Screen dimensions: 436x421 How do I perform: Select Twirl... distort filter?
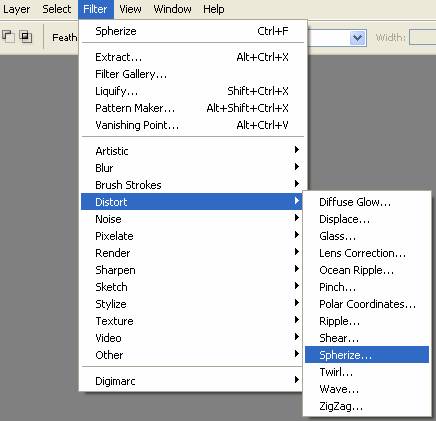[367, 372]
